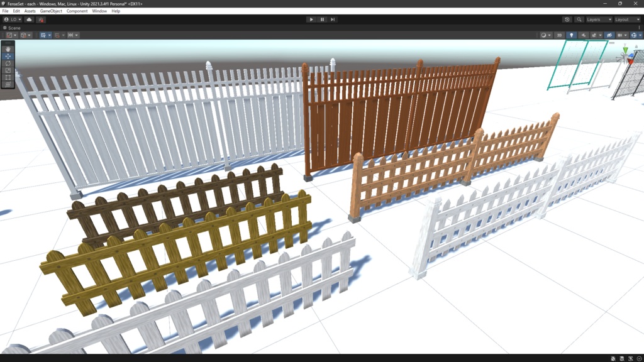Image resolution: width=644 pixels, height=362 pixels.
Task: Expand the scene effects dropdown arrow
Action: [600, 35]
